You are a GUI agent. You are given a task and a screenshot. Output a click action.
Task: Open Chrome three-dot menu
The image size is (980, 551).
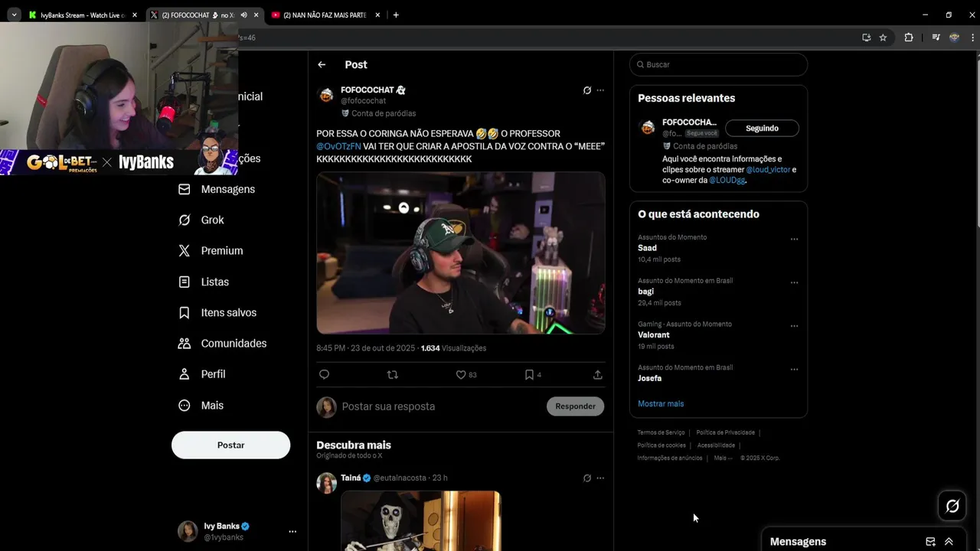971,37
